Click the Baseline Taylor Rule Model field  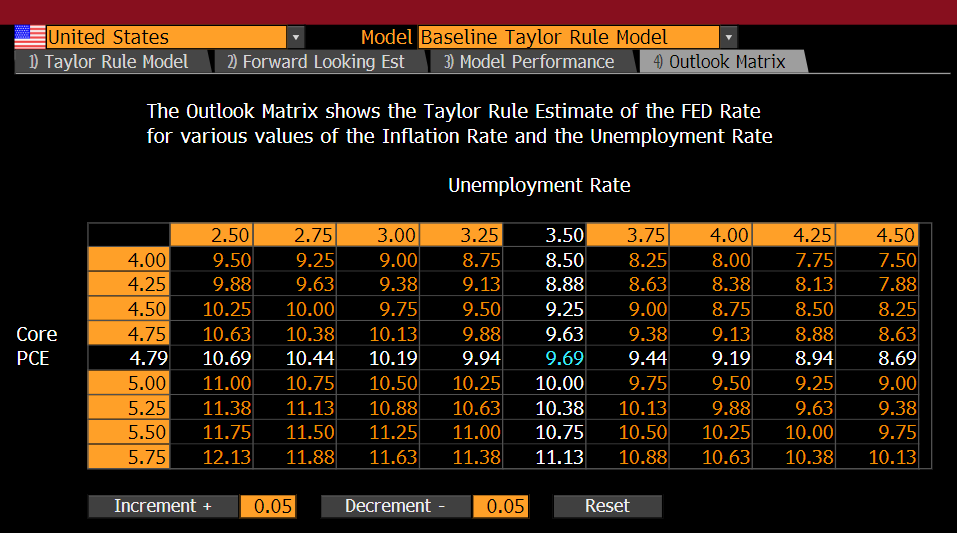[569, 37]
